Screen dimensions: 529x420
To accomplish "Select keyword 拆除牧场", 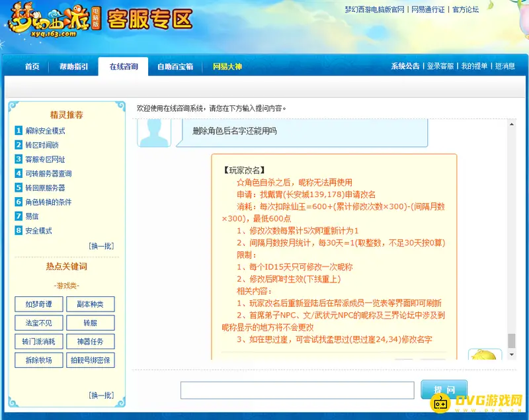I will pos(39,360).
